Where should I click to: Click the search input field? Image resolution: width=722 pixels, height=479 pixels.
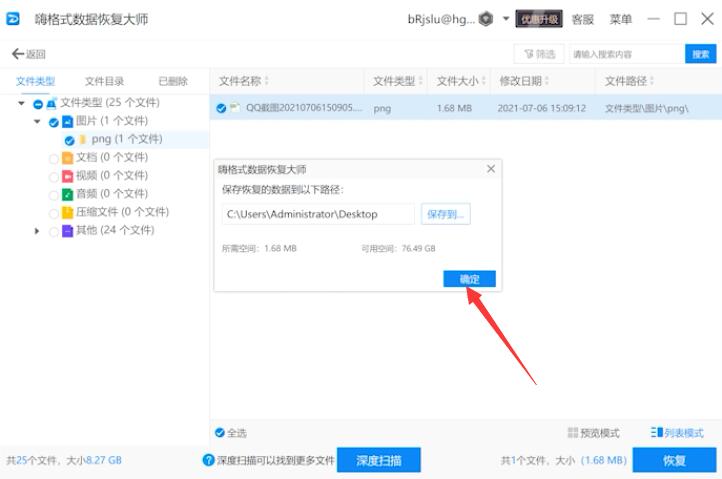tap(627, 54)
